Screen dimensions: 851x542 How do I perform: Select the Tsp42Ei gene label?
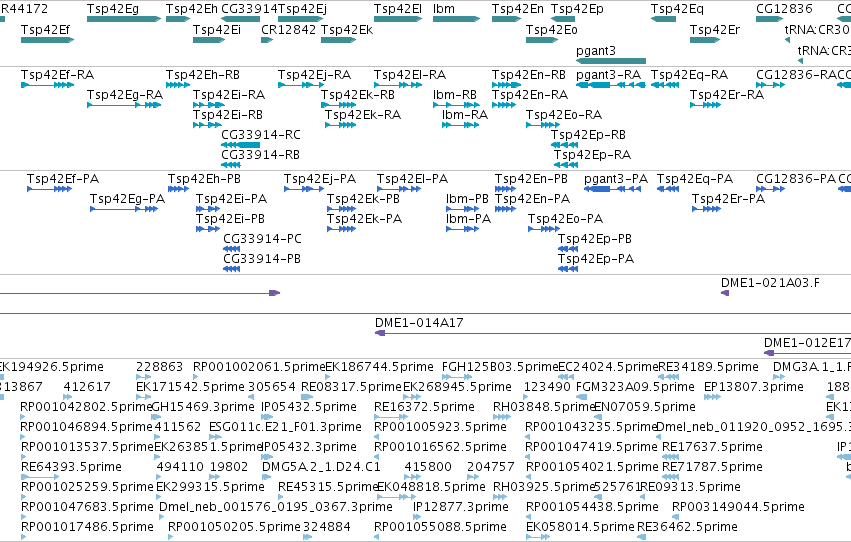pyautogui.click(x=217, y=29)
